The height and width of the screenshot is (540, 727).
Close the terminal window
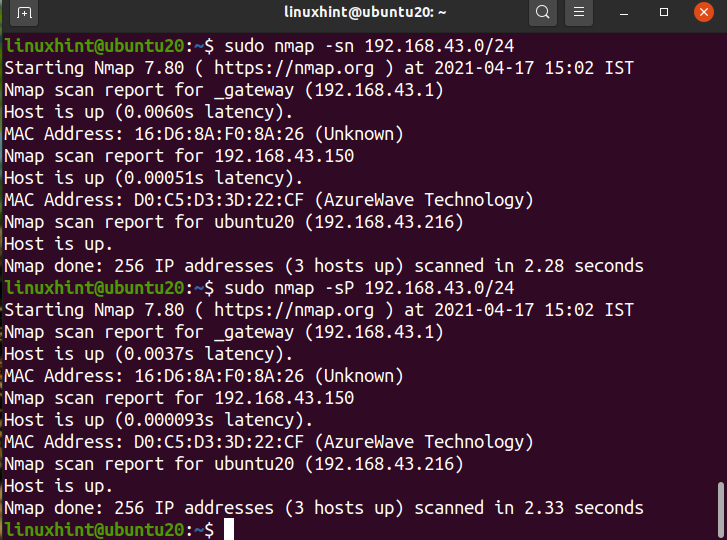click(x=703, y=12)
